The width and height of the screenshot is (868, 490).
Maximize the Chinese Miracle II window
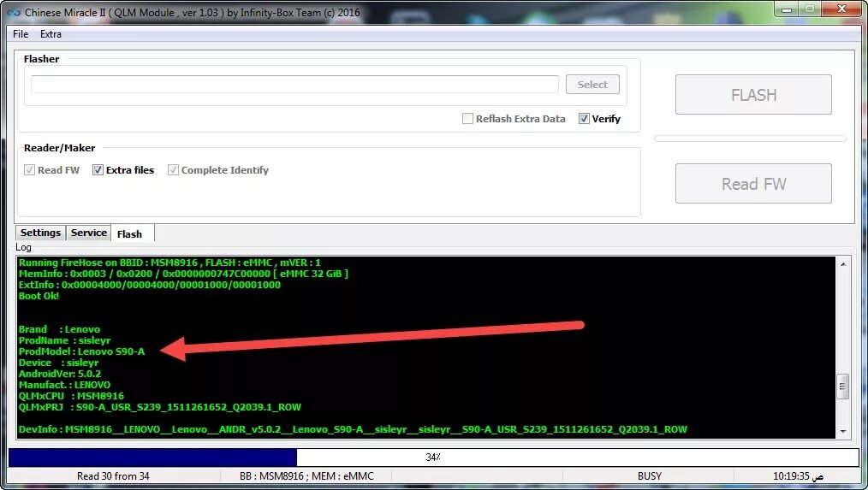[x=810, y=9]
